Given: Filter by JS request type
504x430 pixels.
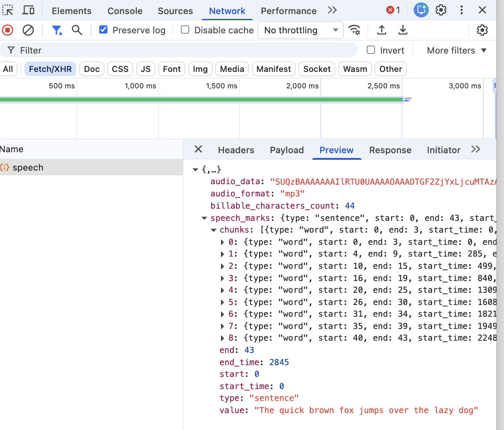Looking at the screenshot, I should [146, 69].
